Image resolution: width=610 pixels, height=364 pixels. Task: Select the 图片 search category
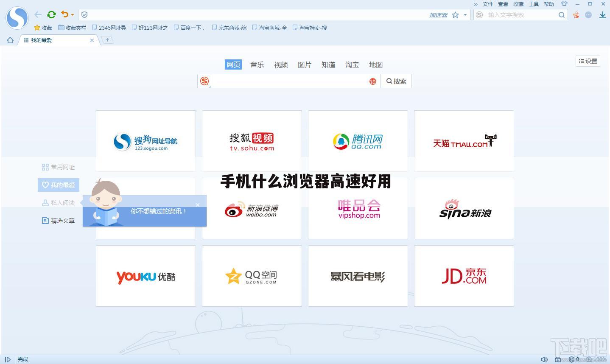click(x=305, y=64)
